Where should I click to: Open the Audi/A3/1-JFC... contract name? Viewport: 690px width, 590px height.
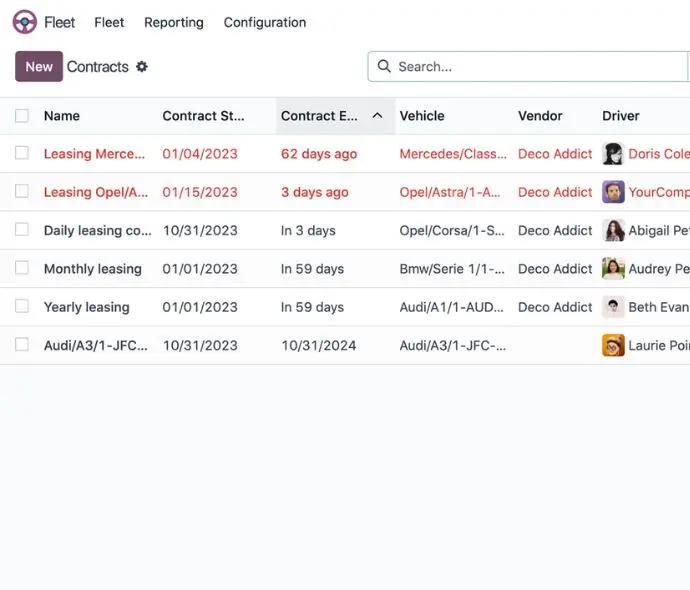pos(96,345)
